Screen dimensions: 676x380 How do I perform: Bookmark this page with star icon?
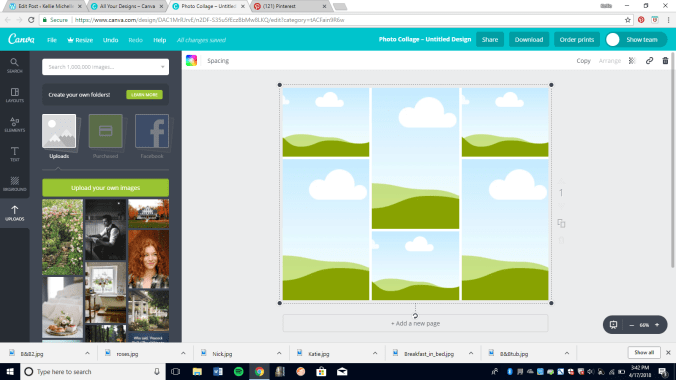[x=628, y=20]
